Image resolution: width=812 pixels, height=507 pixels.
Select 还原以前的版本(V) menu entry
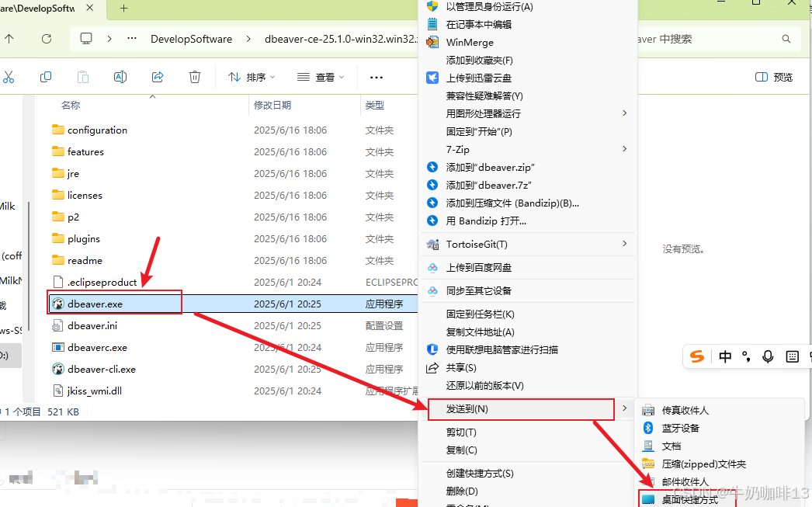click(x=527, y=385)
